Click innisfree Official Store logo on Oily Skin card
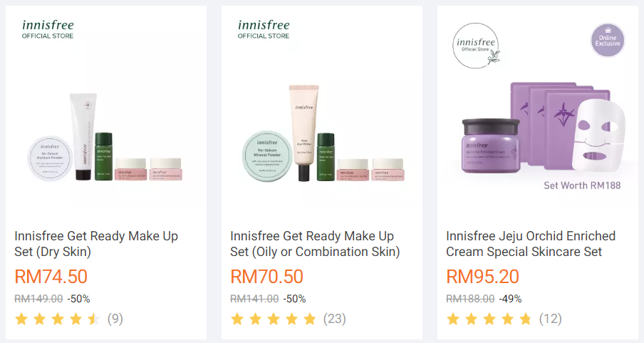Viewport: 644px width, 343px height. [x=264, y=30]
